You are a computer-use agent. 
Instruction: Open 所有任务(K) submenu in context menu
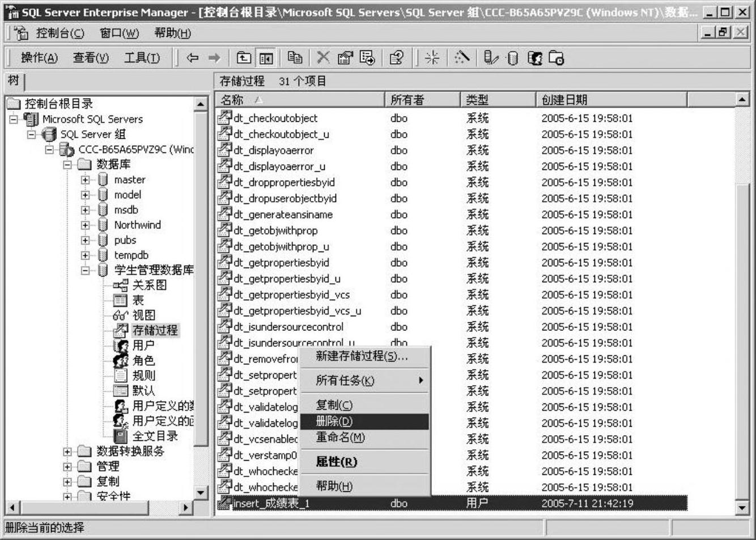[364, 380]
